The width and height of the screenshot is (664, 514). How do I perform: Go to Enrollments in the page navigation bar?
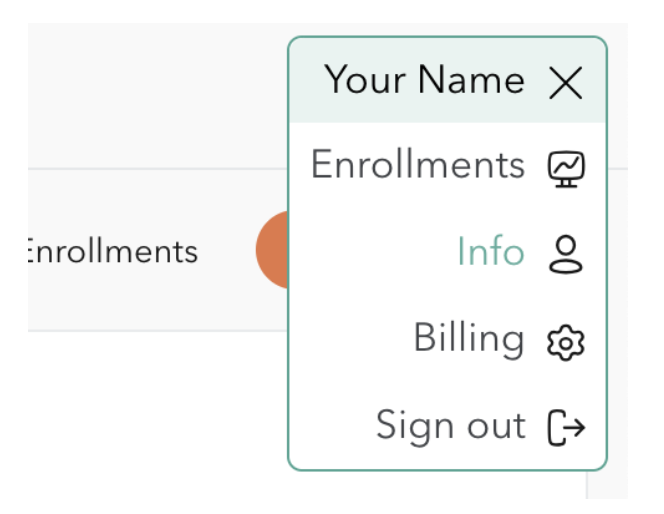110,250
